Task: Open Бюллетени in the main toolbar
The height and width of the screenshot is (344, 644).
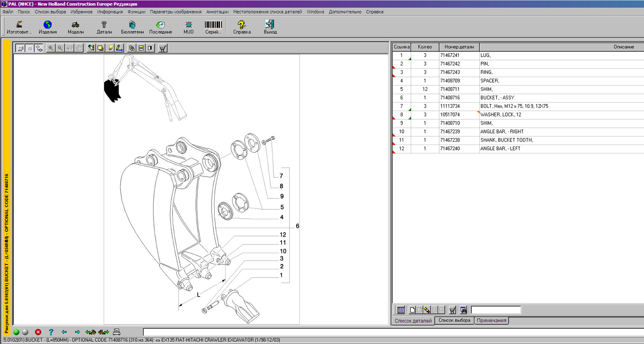Action: tap(132, 27)
